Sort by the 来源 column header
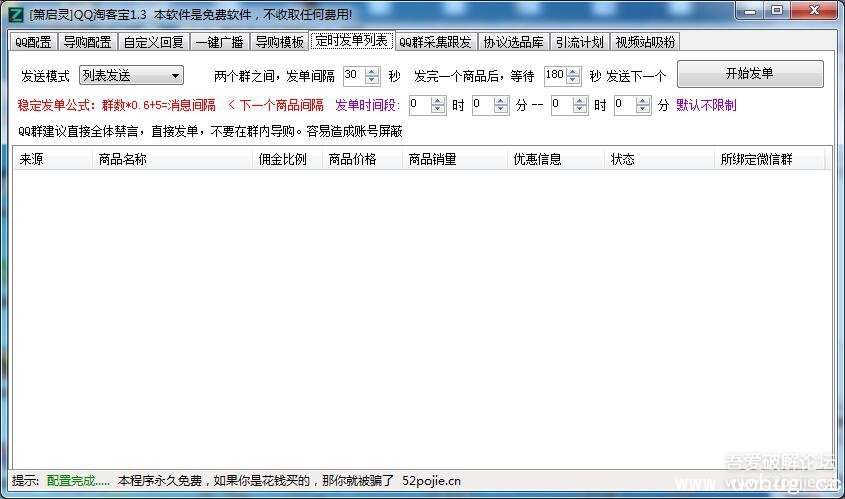The width and height of the screenshot is (845, 499). pos(53,159)
